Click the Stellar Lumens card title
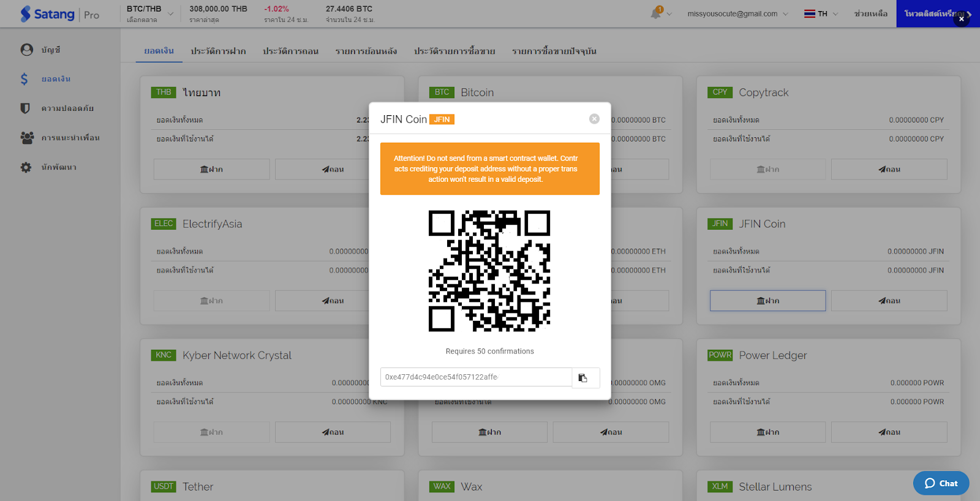 pos(775,487)
